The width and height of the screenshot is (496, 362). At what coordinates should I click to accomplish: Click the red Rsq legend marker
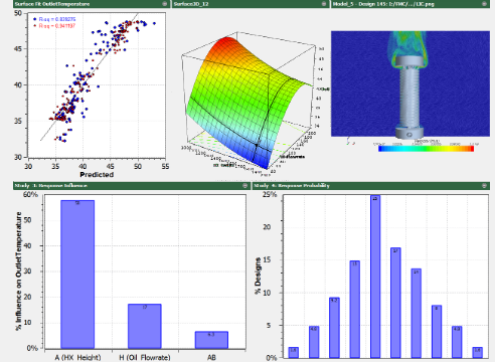pos(35,25)
